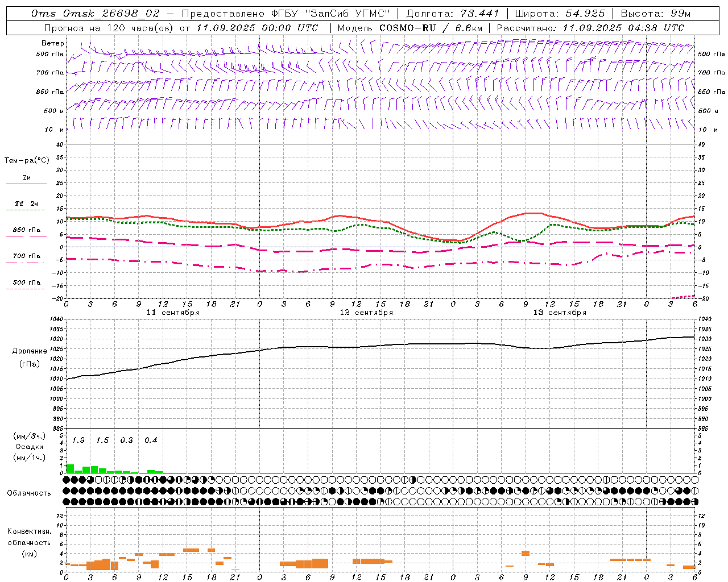Click the "12 сентября" date label
This screenshot has height=582, width=728.
366,313
